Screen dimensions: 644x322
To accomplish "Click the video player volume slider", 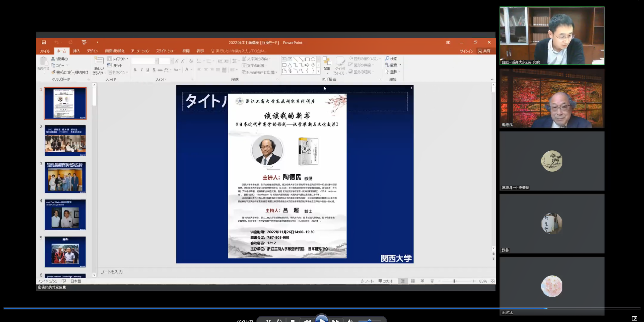I will pos(369,320).
